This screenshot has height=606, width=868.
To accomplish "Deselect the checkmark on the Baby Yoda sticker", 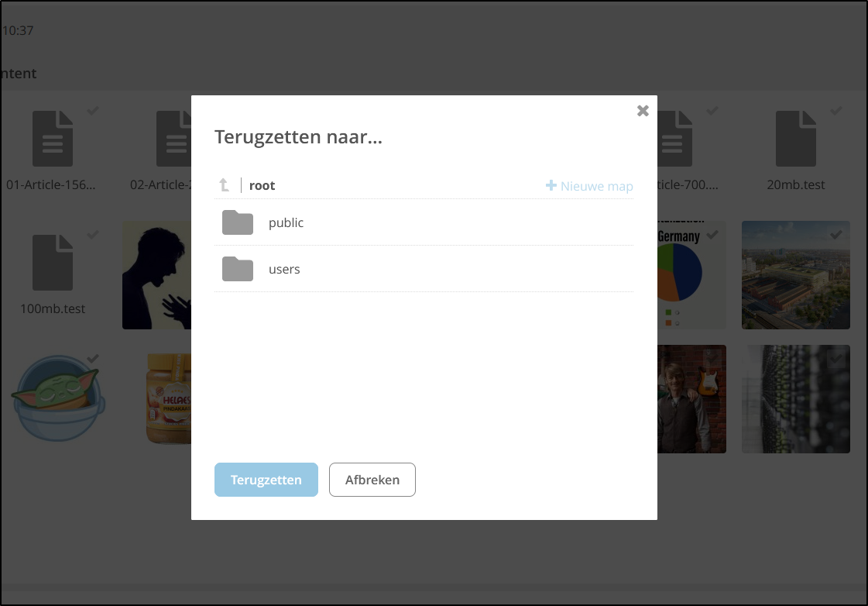I will (93, 358).
